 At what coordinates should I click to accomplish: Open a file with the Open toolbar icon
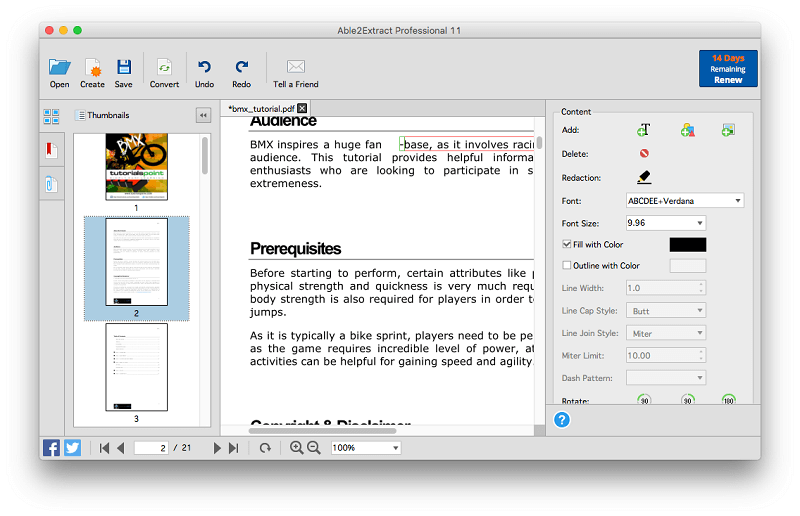click(59, 67)
